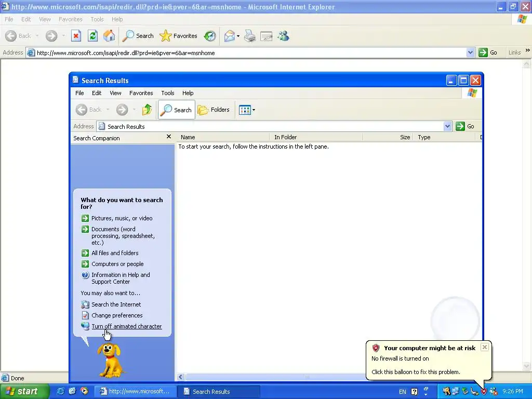Open the View menu in Search Results window
The image size is (532, 399).
coord(115,93)
